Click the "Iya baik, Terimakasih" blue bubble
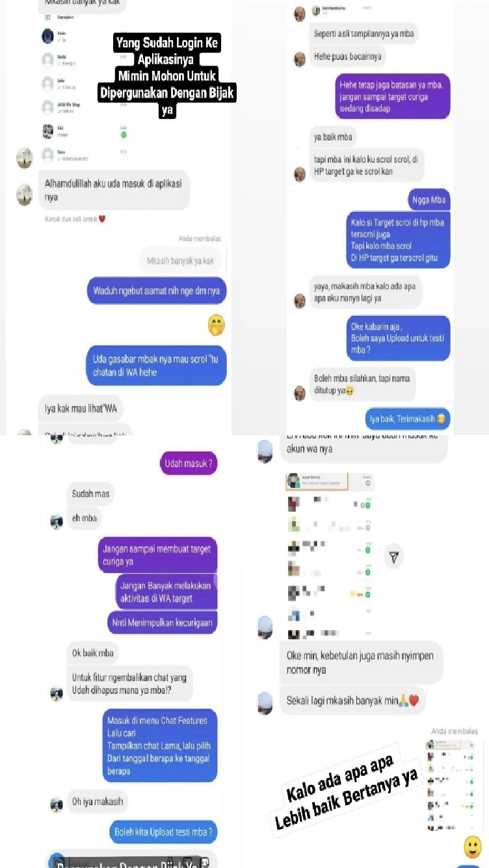Screen dimensions: 489x868 [408, 418]
